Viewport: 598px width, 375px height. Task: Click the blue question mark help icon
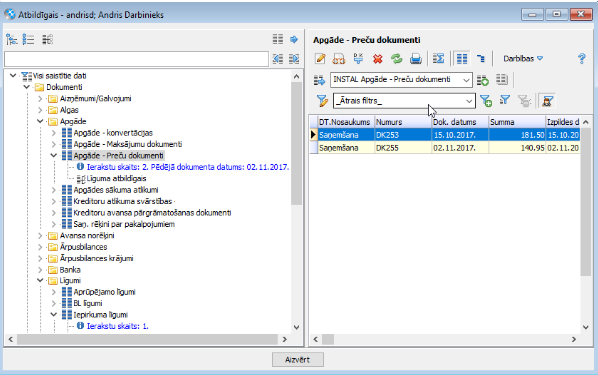pos(582,58)
